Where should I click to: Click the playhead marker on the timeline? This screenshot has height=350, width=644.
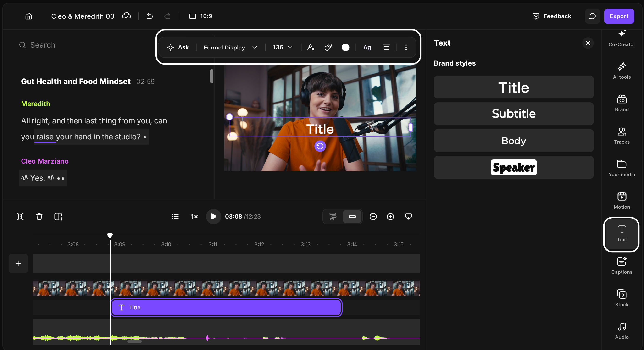110,235
